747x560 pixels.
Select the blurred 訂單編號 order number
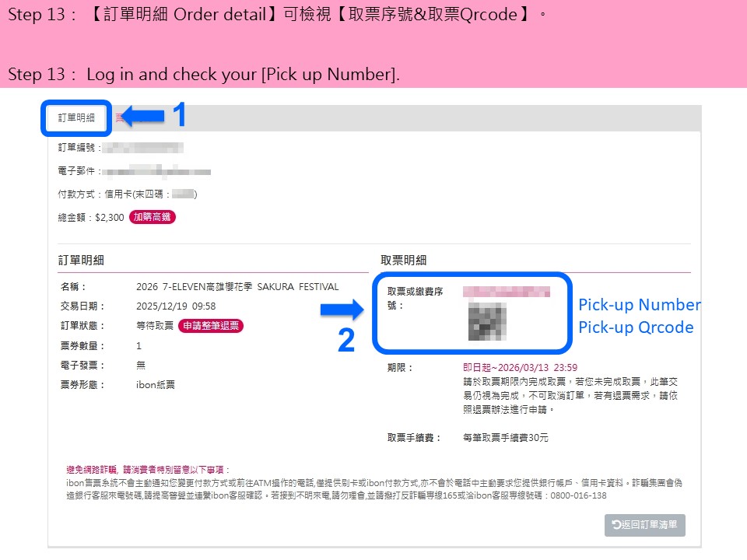point(142,148)
